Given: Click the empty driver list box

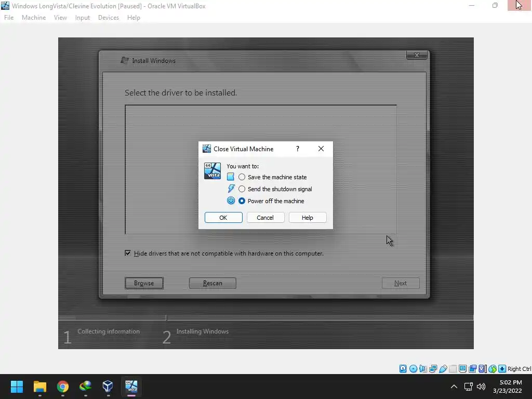Looking at the screenshot, I should (261, 170).
